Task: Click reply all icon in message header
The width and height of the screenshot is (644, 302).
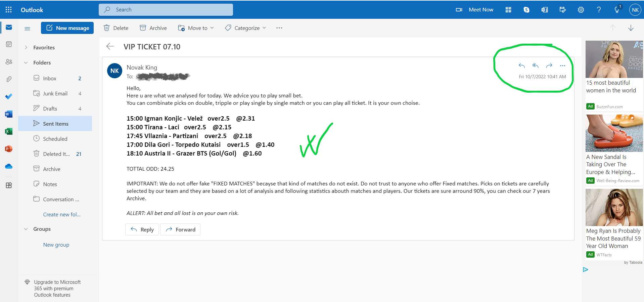Action: click(536, 66)
